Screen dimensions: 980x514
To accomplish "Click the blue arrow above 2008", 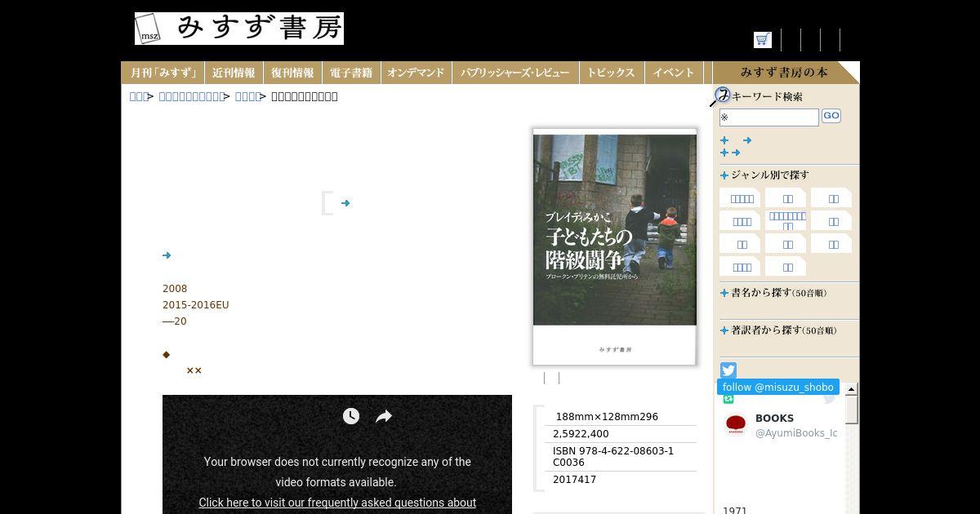I will click(x=167, y=255).
